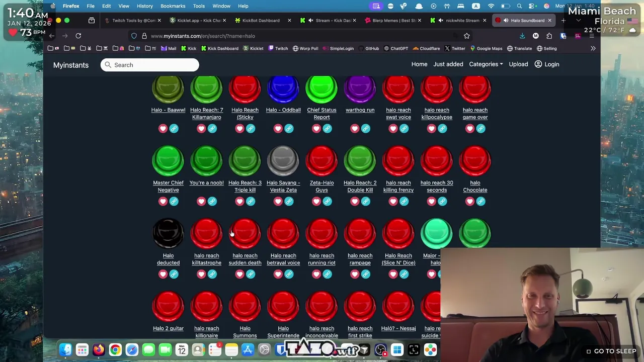Favorite the warthog run sound
Image resolution: width=644 pixels, height=362 pixels.
point(355,129)
